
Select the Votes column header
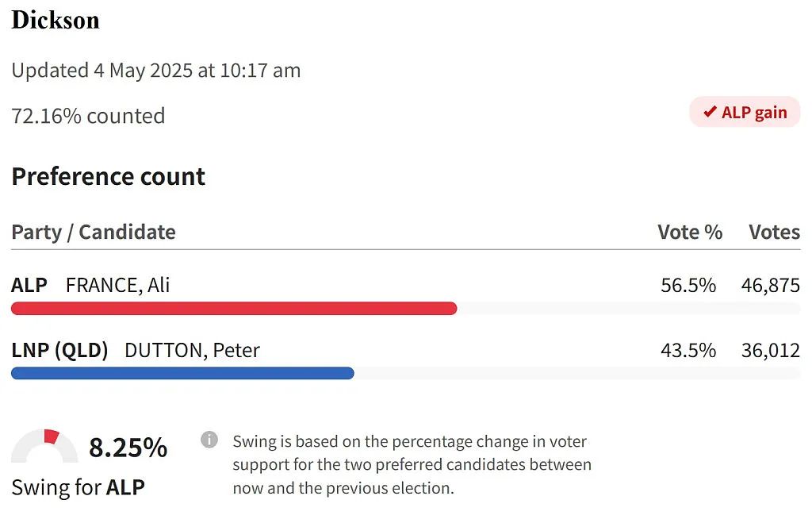[x=774, y=232]
